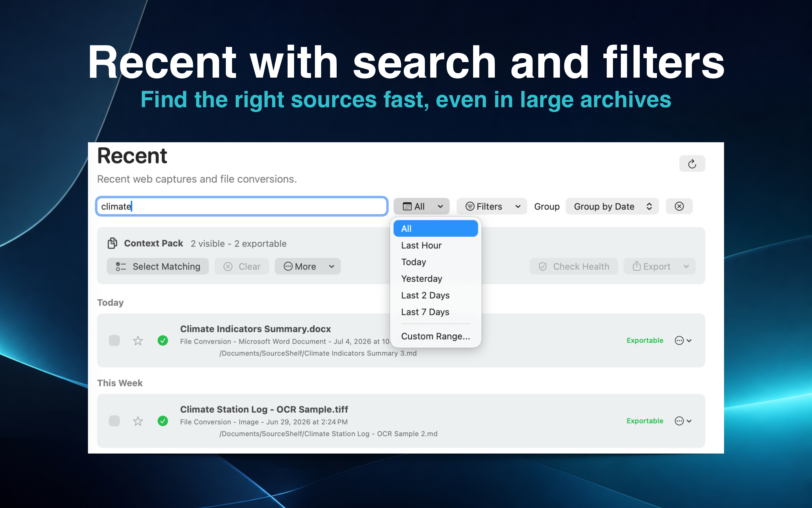Click the Export share icon
Viewport: 812px width, 508px height.
point(637,266)
